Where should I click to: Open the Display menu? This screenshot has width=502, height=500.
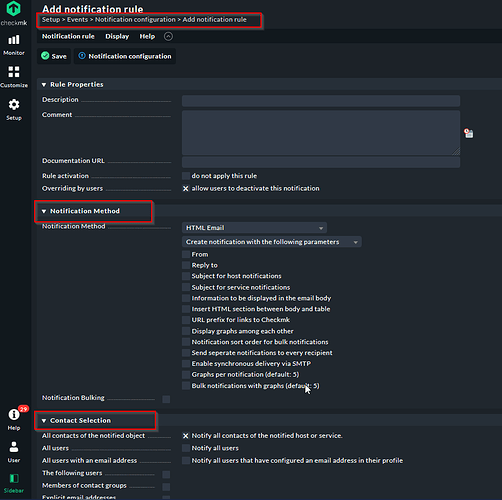(117, 36)
